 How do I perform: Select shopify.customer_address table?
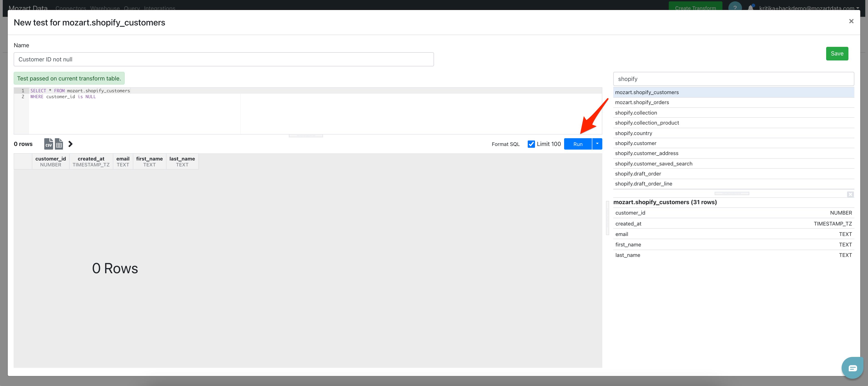(x=646, y=153)
